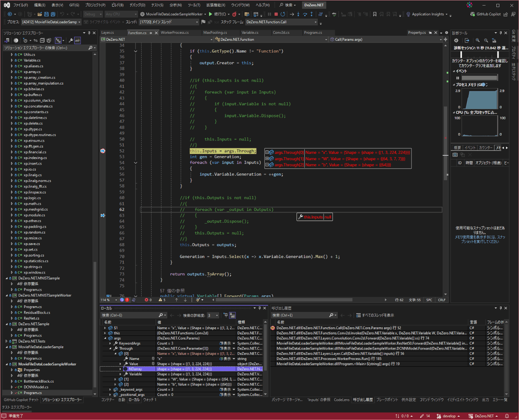Click editor window settings gear icon by tabs
Image resolution: width=519 pixels, height=420 pixels.
tap(446, 33)
